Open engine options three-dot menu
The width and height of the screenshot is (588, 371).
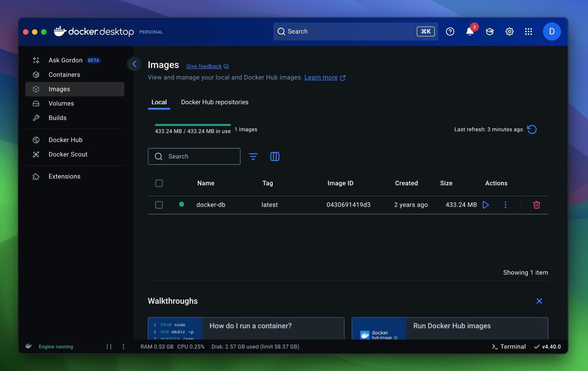tap(123, 347)
